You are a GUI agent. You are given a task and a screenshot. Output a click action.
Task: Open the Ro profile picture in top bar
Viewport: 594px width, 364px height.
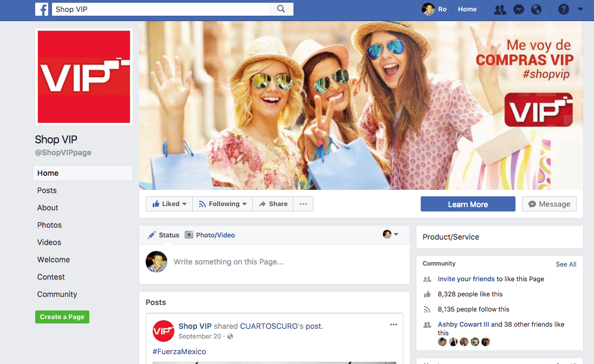pyautogui.click(x=428, y=9)
